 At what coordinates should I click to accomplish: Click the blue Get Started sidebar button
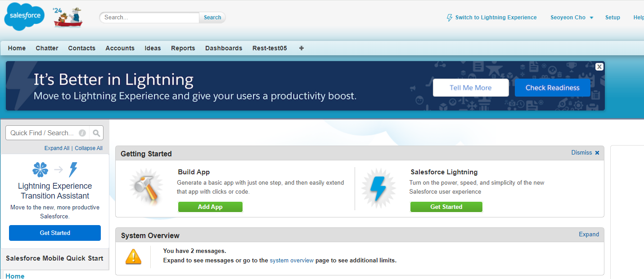[55, 233]
